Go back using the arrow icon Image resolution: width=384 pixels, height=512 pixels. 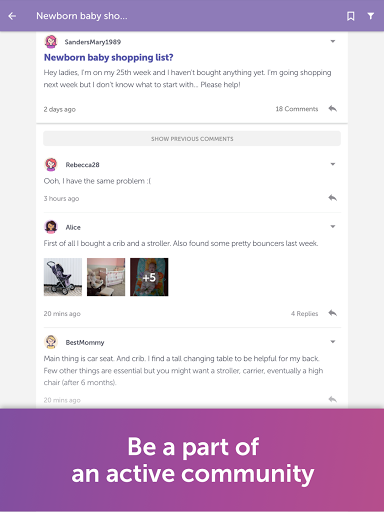(x=12, y=16)
